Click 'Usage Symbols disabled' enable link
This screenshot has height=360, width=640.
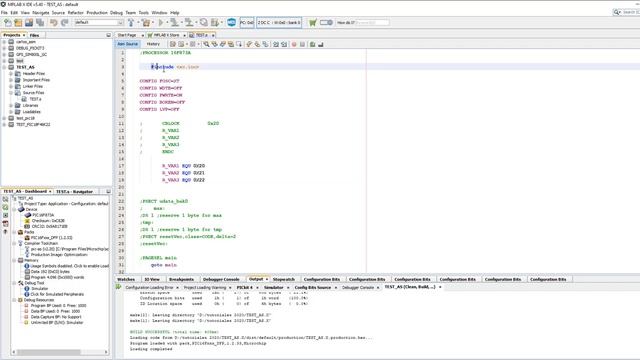tap(70, 266)
